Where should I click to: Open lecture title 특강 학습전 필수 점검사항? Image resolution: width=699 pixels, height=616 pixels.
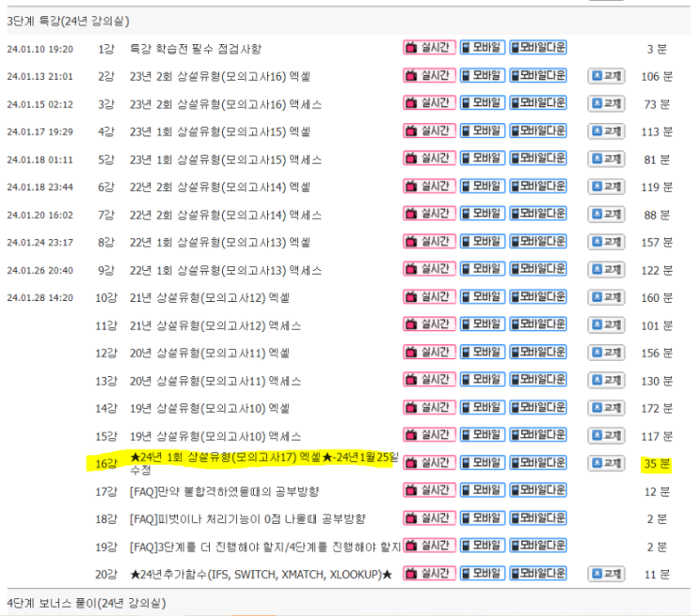[196, 49]
